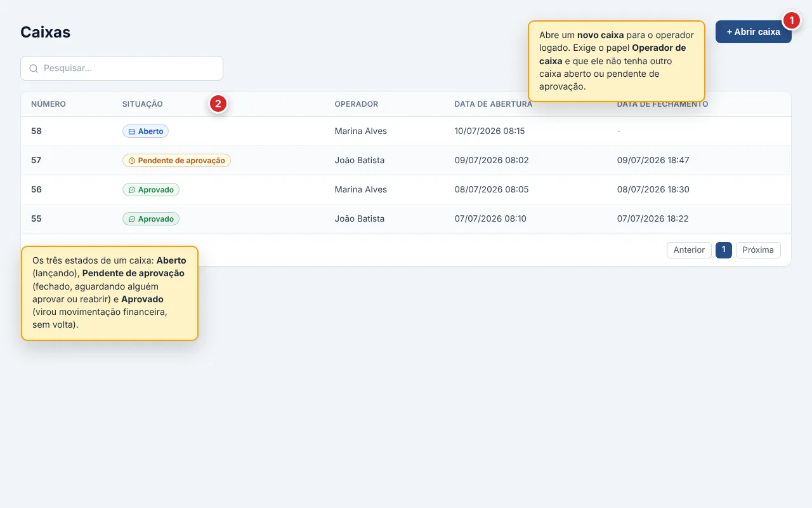The height and width of the screenshot is (508, 812).
Task: Click the Aprovado icon in row 55
Action: 132,219
